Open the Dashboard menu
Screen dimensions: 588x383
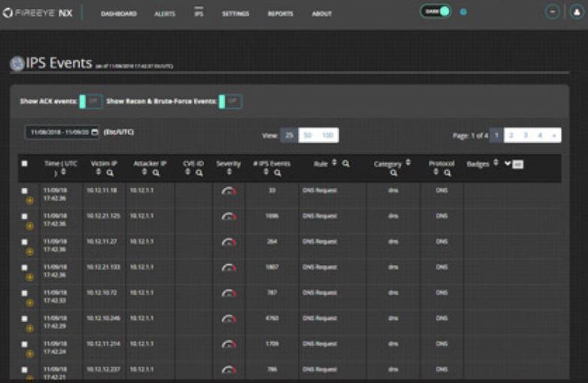pyautogui.click(x=119, y=14)
